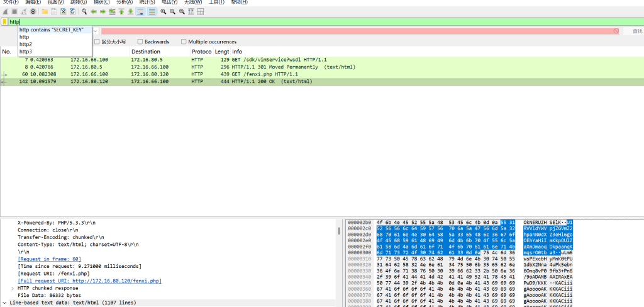Collapse the Line-based text data node
The height and width of the screenshot is (307, 644).
(x=4, y=303)
